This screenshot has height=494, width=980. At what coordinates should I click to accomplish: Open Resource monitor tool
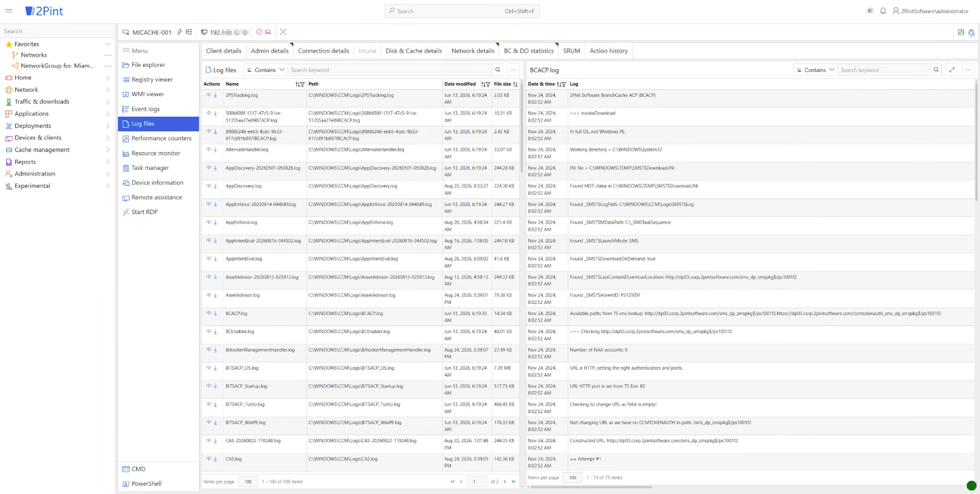coord(158,153)
